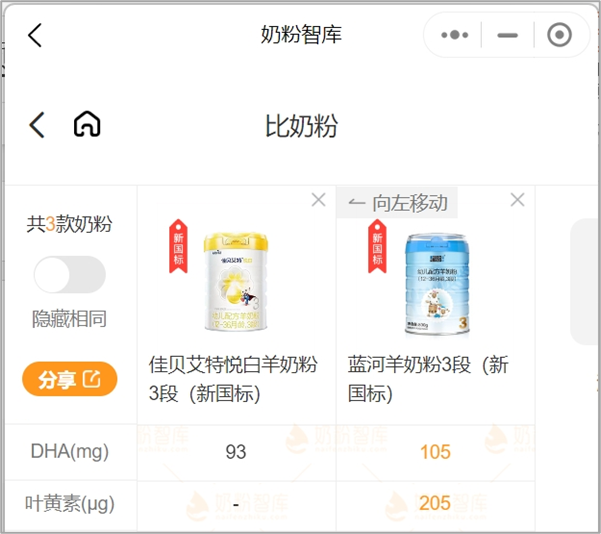Open the 蓝河 blue can image
Image resolution: width=601 pixels, height=534 pixels.
pos(437,284)
